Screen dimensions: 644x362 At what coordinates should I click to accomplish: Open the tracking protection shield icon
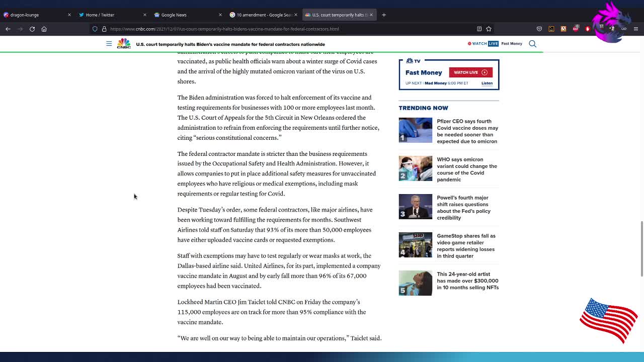point(95,29)
